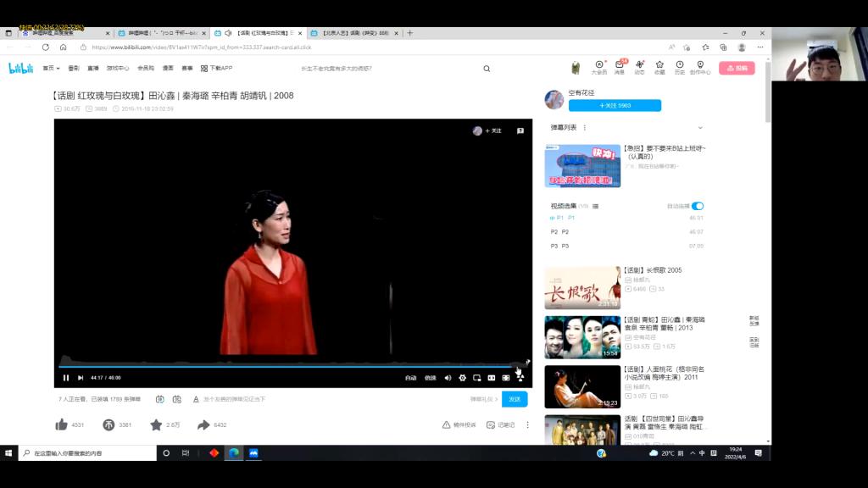Screen dimensions: 868x488
Task: Open the 倍速 playback speed menu
Action: pos(430,378)
